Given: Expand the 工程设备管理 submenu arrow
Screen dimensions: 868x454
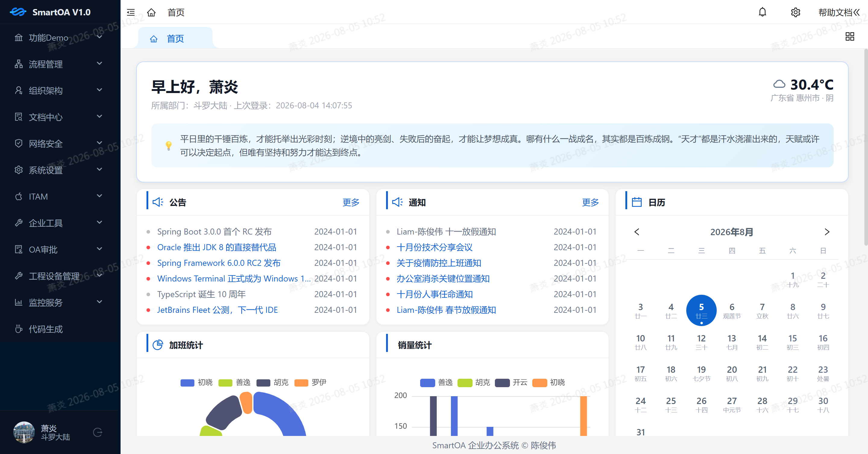Looking at the screenshot, I should 99,275.
